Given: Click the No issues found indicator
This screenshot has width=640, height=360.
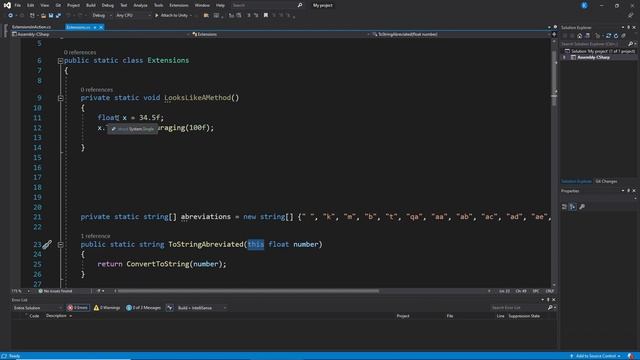Looking at the screenshot, I should click(x=56, y=291).
